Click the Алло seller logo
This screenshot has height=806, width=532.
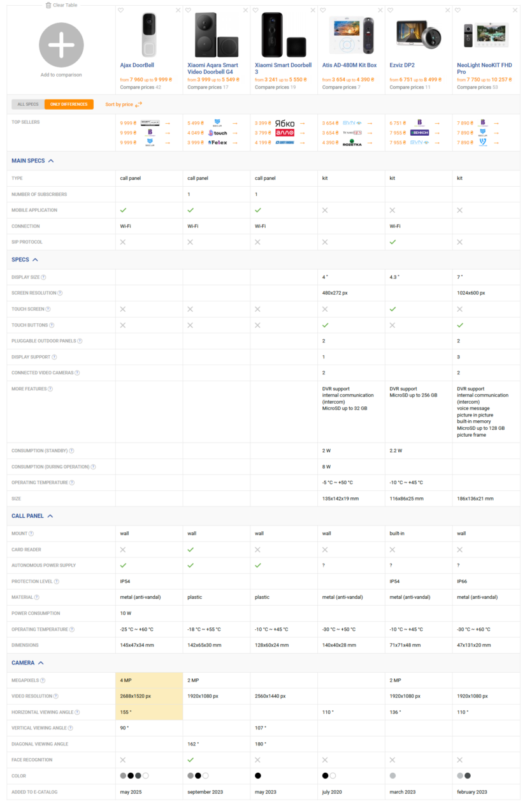(285, 133)
